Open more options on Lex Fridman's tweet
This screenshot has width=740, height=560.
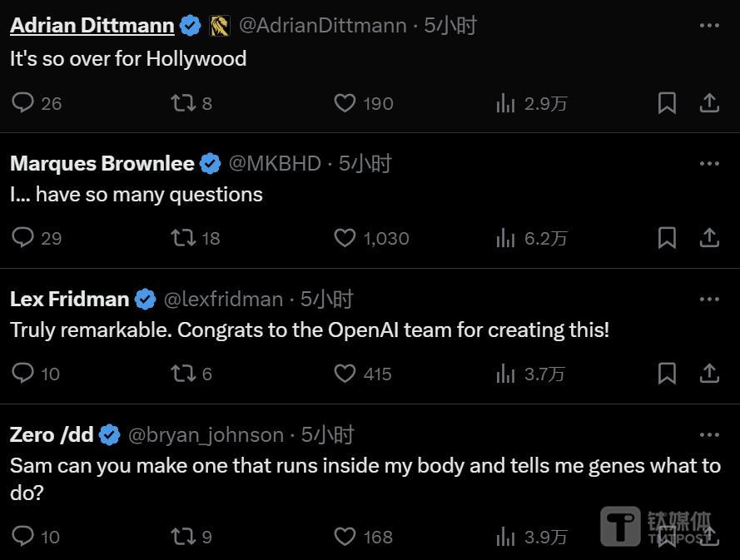709,299
